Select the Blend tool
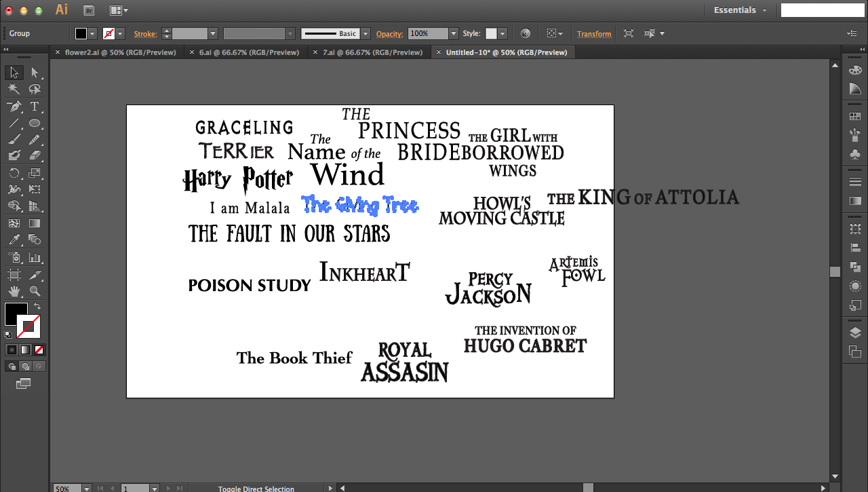This screenshot has width=868, height=492. coord(35,240)
